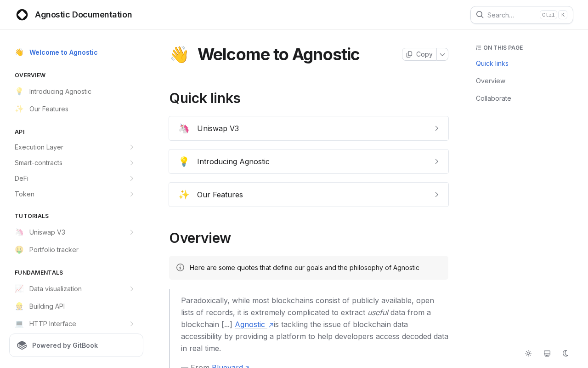The height and width of the screenshot is (368, 588).
Task: Click the Agnostic logo icon in header
Action: click(x=22, y=15)
